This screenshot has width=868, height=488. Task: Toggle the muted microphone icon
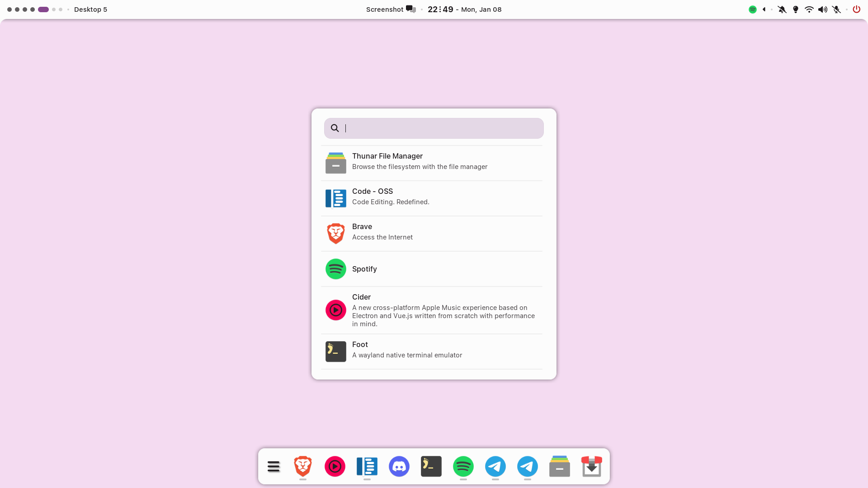tap(836, 9)
